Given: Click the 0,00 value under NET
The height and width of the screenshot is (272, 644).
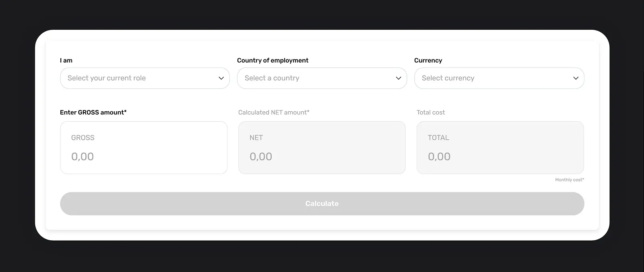Looking at the screenshot, I should [x=261, y=157].
